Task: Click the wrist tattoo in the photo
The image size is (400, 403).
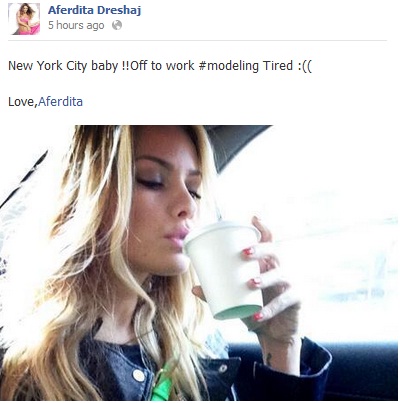Action: tap(268, 358)
